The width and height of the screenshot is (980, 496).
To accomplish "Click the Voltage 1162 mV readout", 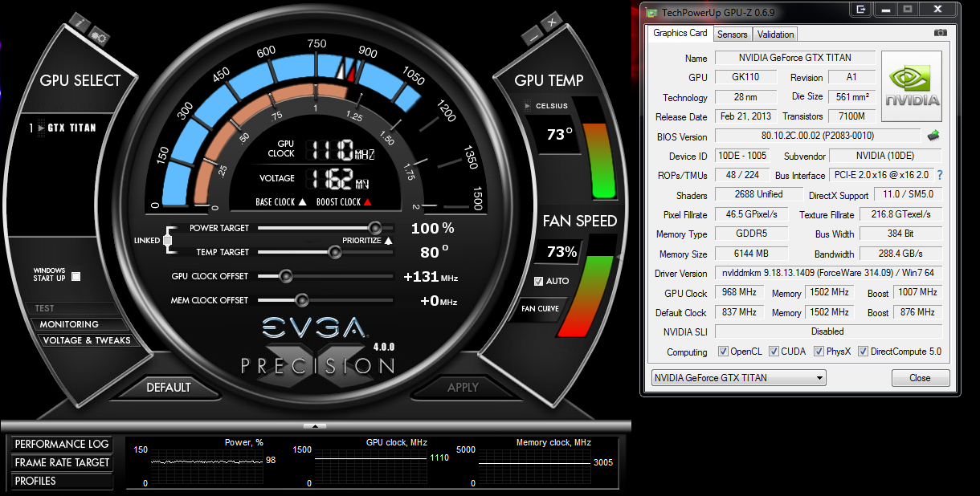I will (340, 178).
